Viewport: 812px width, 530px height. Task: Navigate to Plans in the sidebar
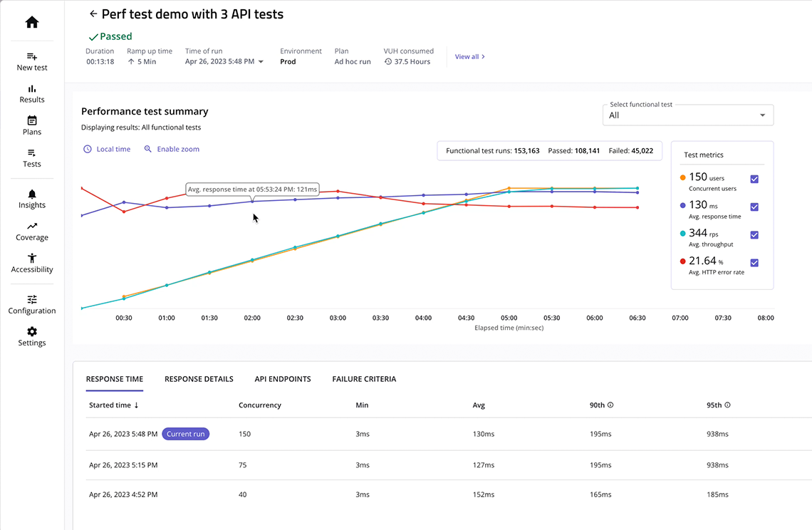(31, 126)
